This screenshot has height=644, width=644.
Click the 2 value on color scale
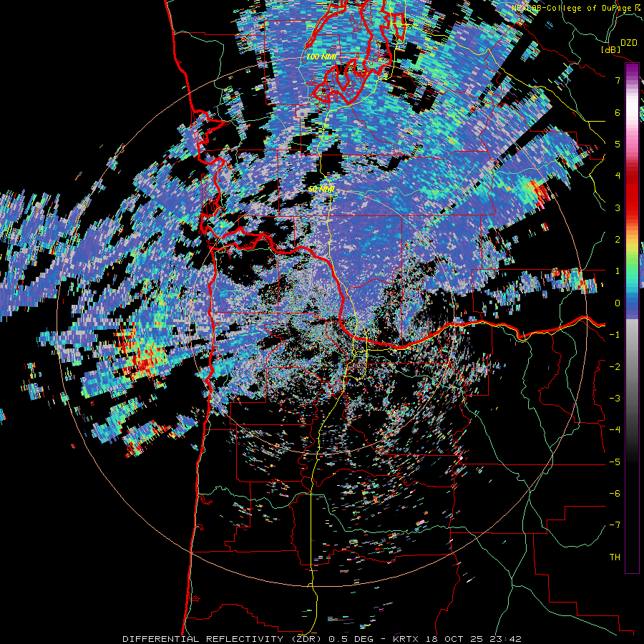pyautogui.click(x=618, y=240)
